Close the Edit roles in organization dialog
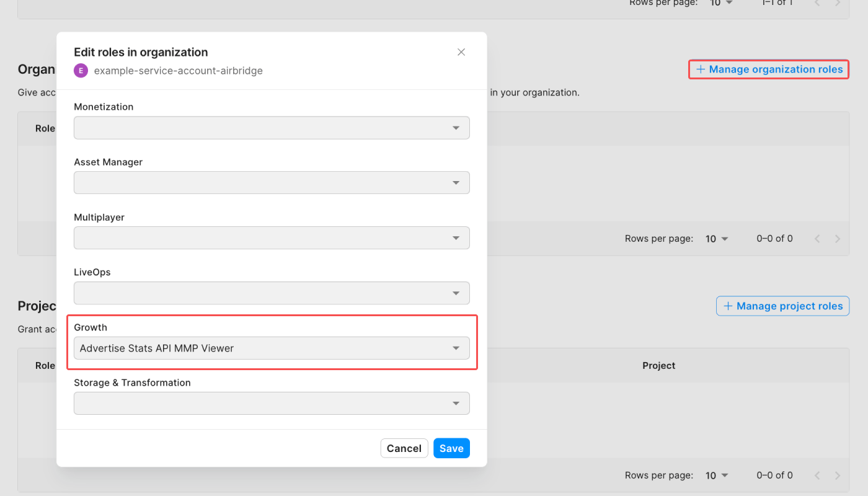 [461, 52]
